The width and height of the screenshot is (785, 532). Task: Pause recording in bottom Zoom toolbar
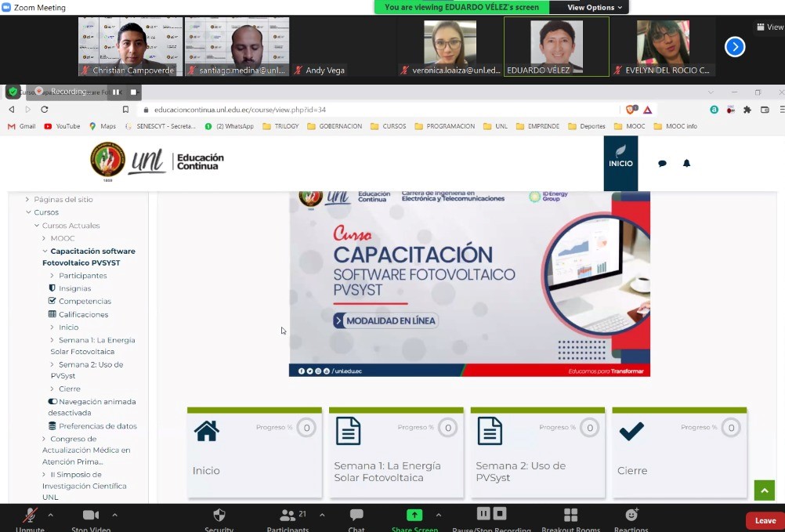point(483,513)
